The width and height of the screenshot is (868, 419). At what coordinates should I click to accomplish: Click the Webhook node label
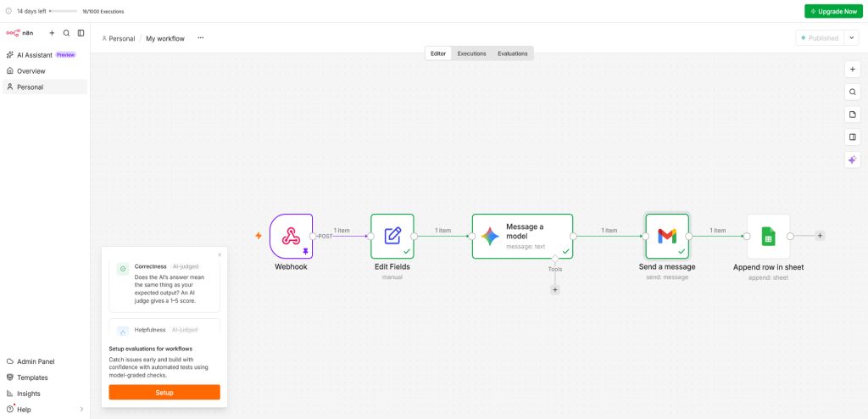pyautogui.click(x=292, y=267)
